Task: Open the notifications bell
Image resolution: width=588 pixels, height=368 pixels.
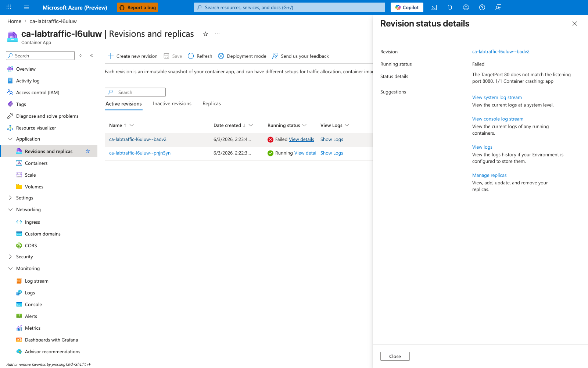Action: click(450, 7)
